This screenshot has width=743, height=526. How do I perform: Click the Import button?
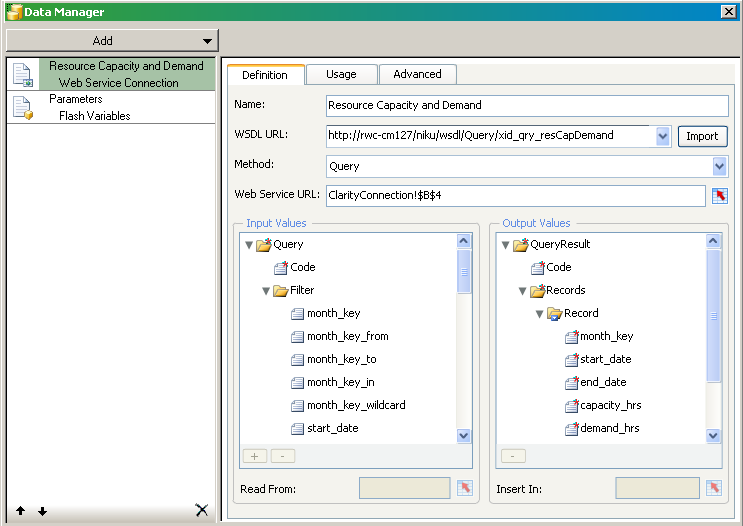(702, 136)
